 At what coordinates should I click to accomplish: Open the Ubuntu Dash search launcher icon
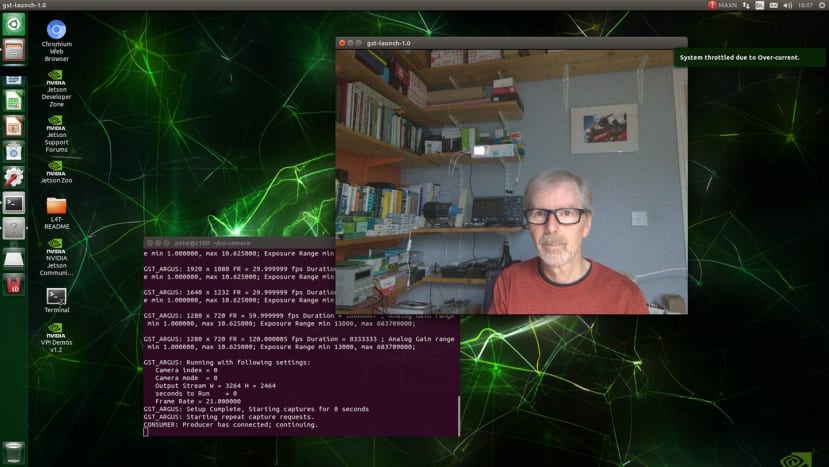(14, 24)
